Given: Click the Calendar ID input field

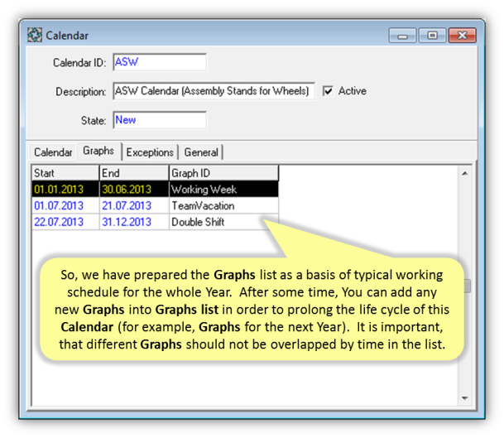Looking at the screenshot, I should click(160, 62).
